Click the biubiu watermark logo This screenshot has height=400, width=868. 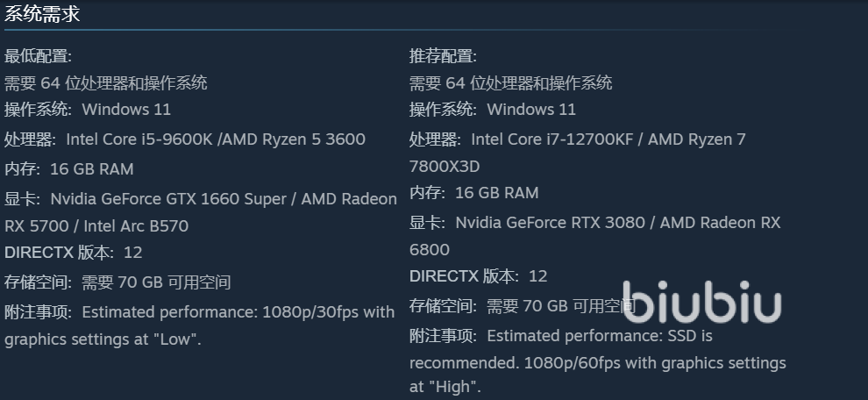click(701, 303)
